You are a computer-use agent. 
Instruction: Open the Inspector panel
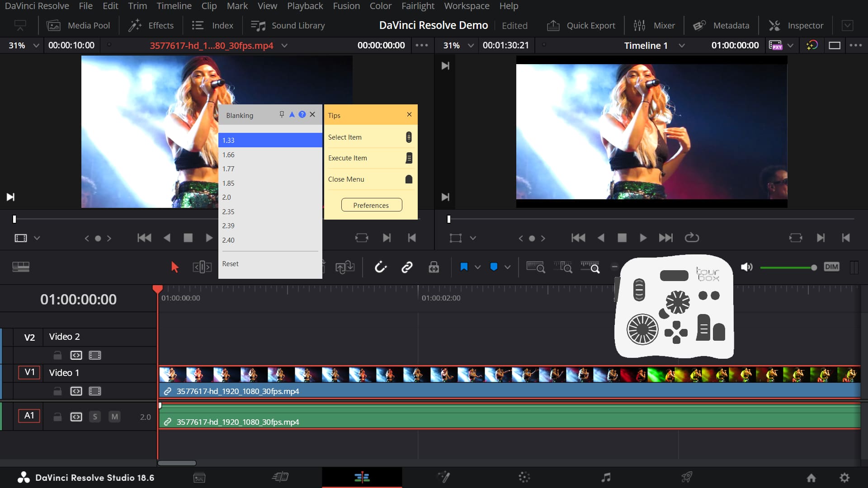796,26
